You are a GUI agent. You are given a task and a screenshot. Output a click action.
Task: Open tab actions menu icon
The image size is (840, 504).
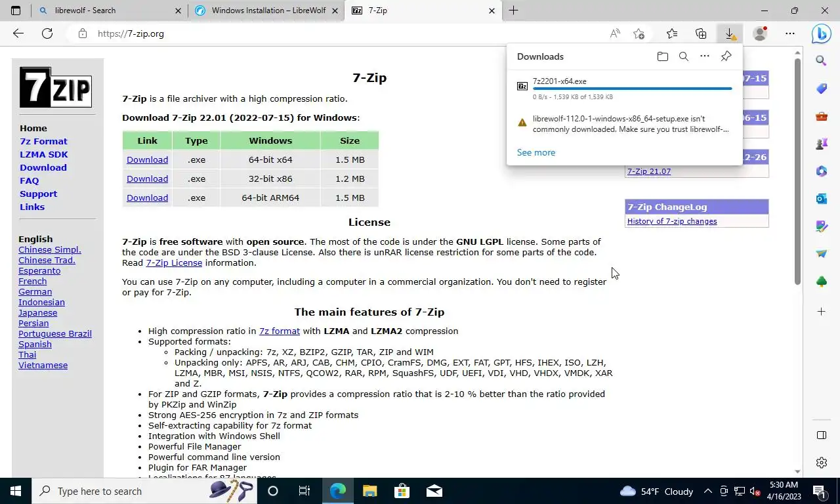(16, 10)
